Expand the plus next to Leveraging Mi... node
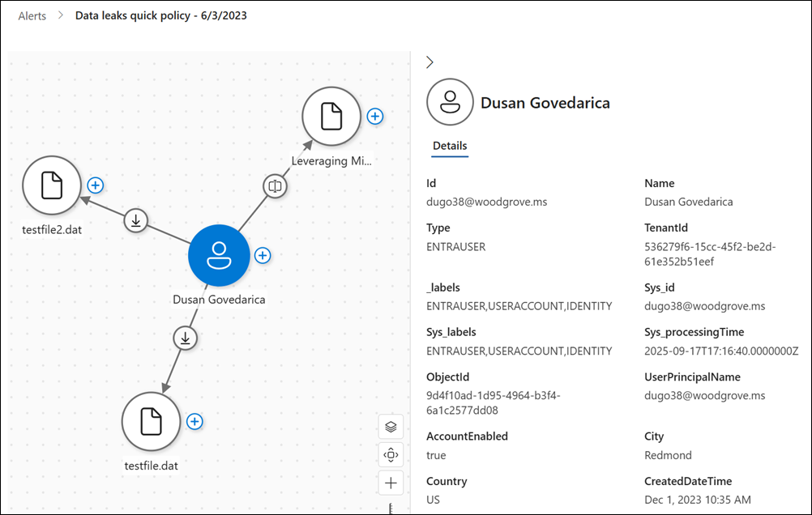The image size is (812, 515). (x=374, y=116)
